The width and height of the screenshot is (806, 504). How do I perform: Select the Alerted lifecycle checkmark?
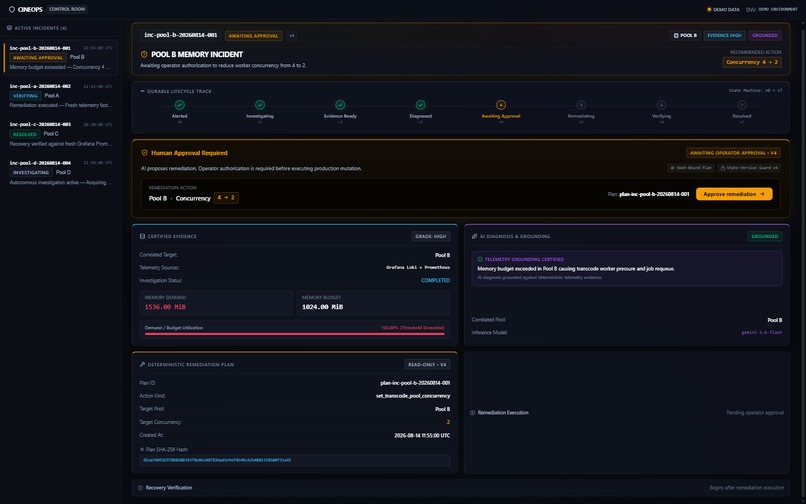pyautogui.click(x=179, y=105)
